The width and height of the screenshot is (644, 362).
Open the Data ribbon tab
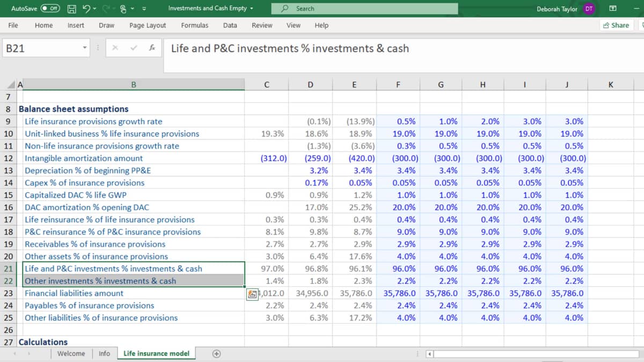click(230, 25)
